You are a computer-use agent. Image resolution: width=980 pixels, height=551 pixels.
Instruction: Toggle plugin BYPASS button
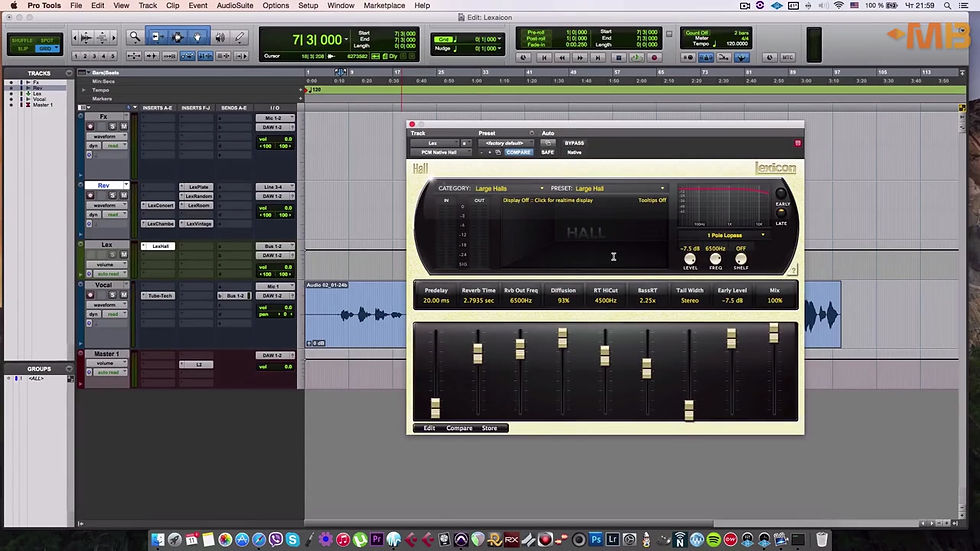pyautogui.click(x=574, y=143)
